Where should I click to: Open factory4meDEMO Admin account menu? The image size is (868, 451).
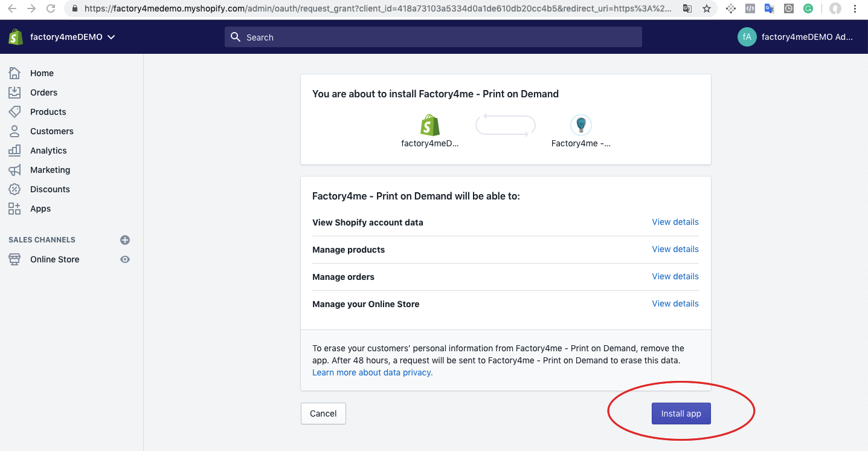[807, 37]
